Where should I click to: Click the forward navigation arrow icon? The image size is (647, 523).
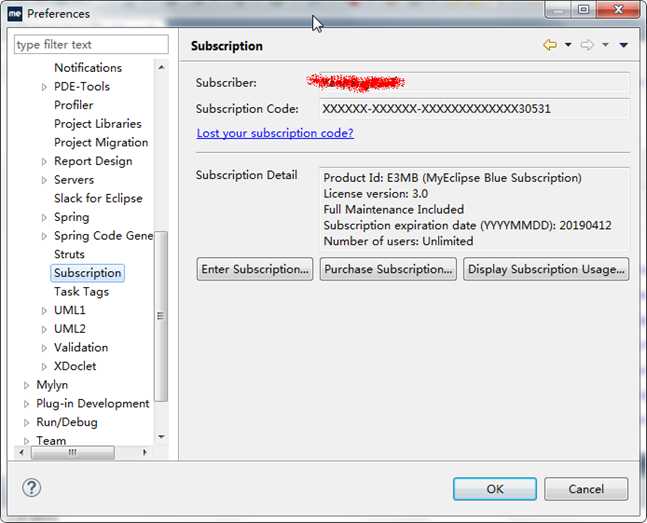[587, 45]
